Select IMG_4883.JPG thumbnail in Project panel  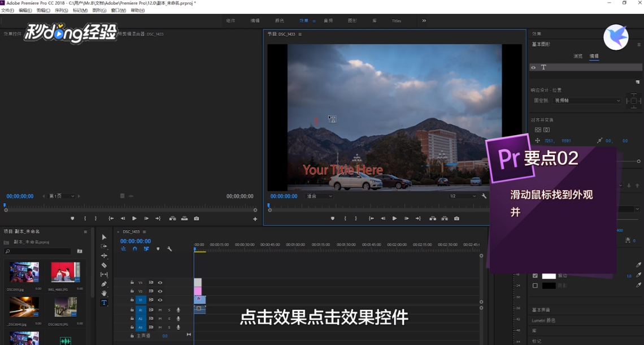66,272
